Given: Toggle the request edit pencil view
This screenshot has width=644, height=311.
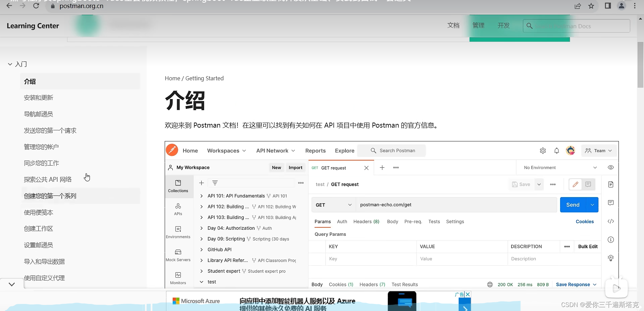Looking at the screenshot, I should [x=576, y=184].
